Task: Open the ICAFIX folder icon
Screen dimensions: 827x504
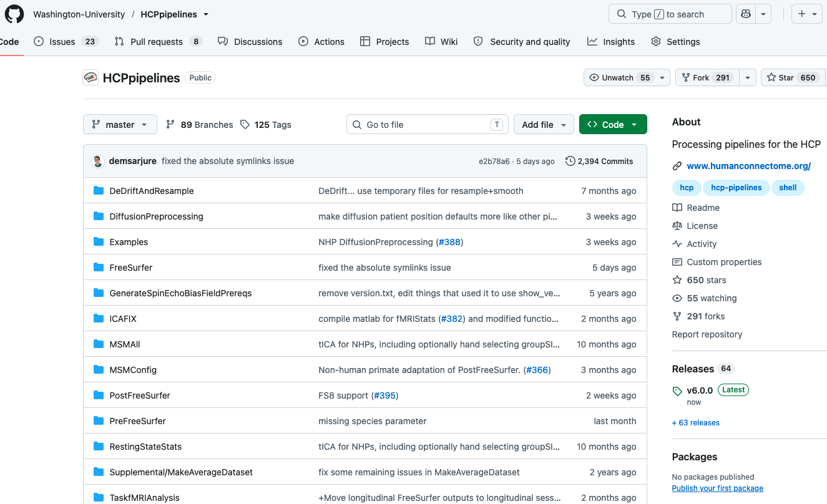Action: 99,319
